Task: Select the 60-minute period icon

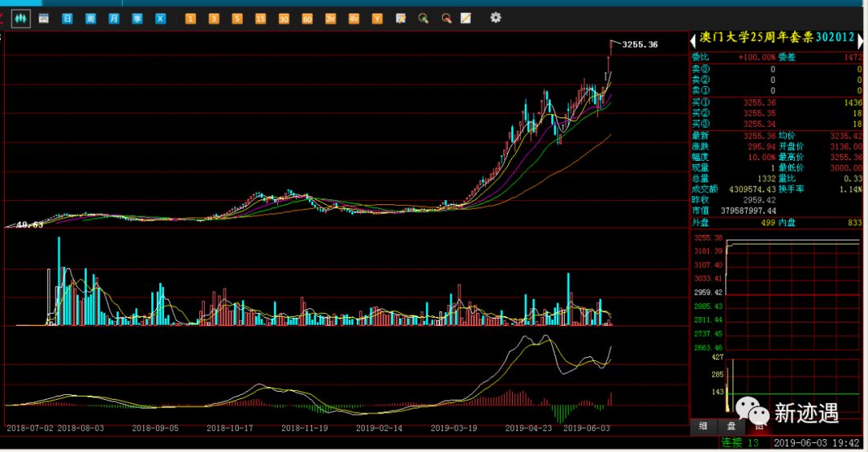Action: click(307, 18)
